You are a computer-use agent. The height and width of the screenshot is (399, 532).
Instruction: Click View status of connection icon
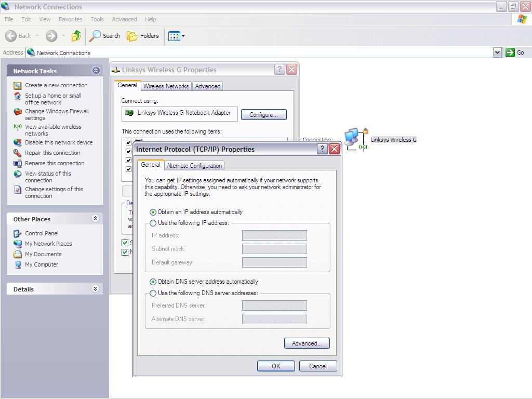coord(18,174)
